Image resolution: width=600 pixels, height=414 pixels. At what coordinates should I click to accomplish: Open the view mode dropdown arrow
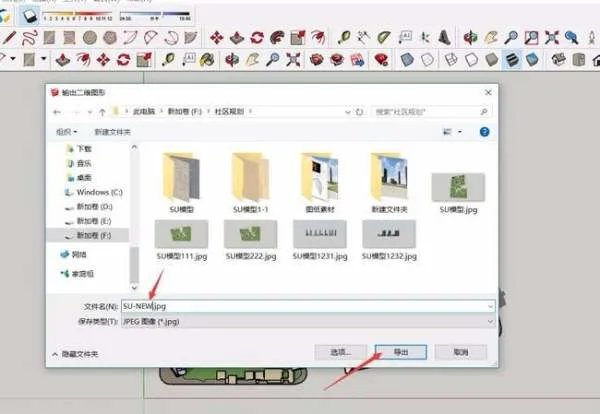[460, 132]
